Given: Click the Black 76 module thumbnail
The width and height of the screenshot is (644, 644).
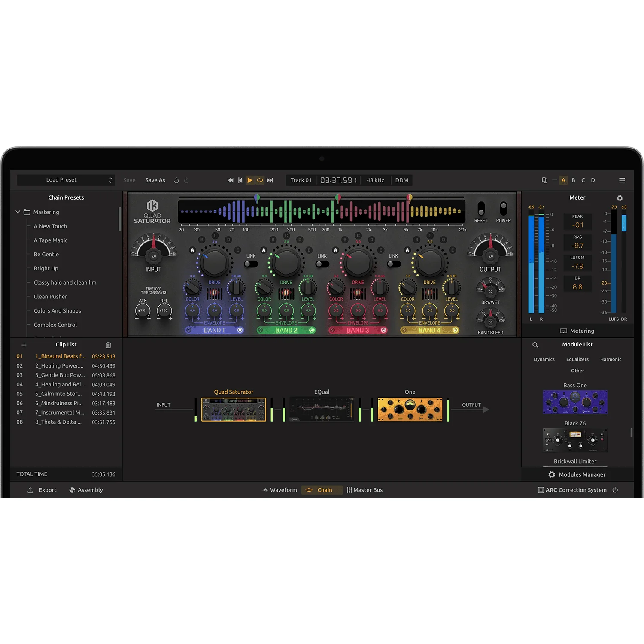Looking at the screenshot, I should point(575,440).
